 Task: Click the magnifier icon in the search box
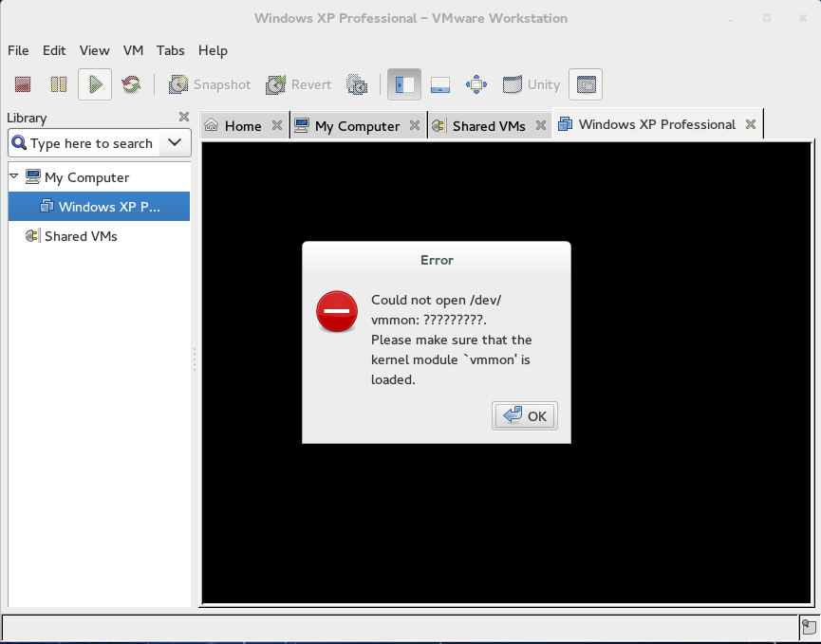(x=19, y=142)
